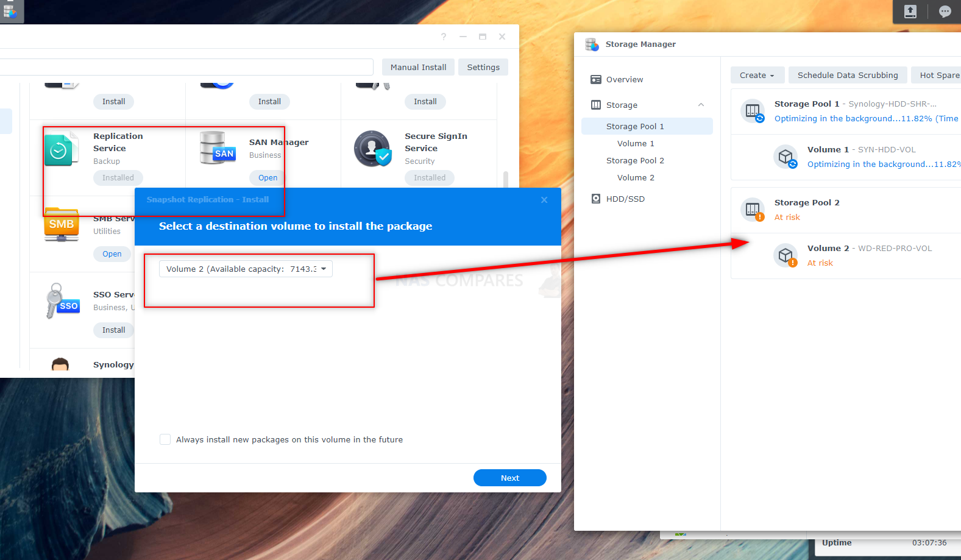The image size is (961, 560).
Task: Click Installed button under Replication Service
Action: [118, 177]
